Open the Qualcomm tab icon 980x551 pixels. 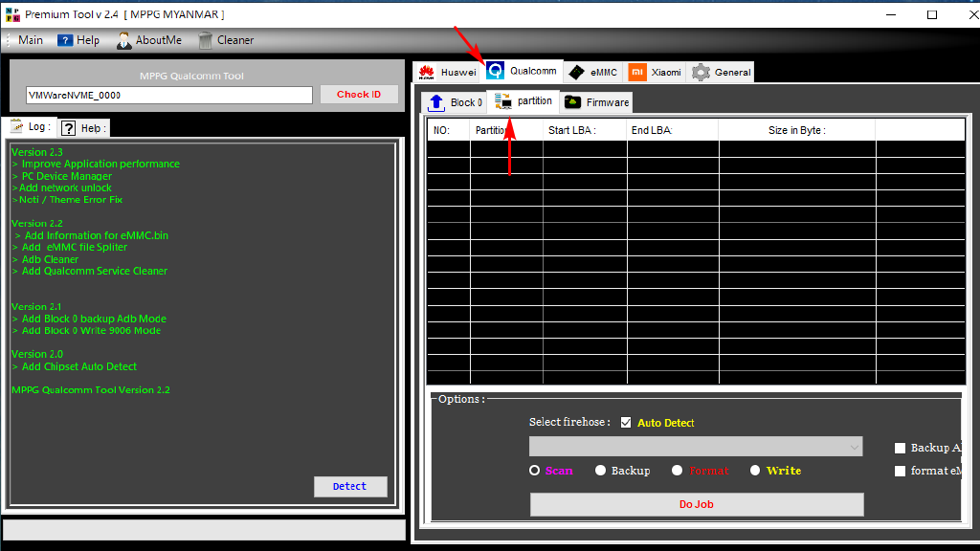point(496,71)
